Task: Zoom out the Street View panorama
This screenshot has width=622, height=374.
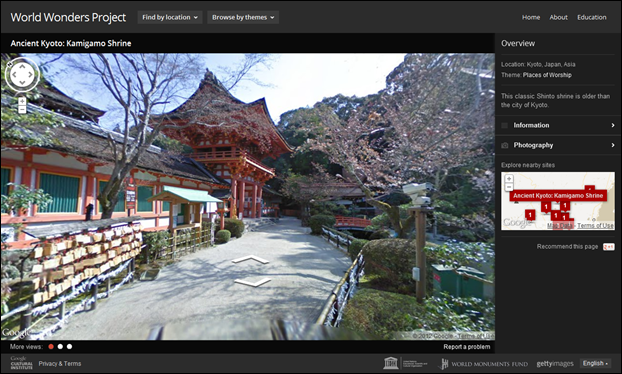Action: (22, 109)
